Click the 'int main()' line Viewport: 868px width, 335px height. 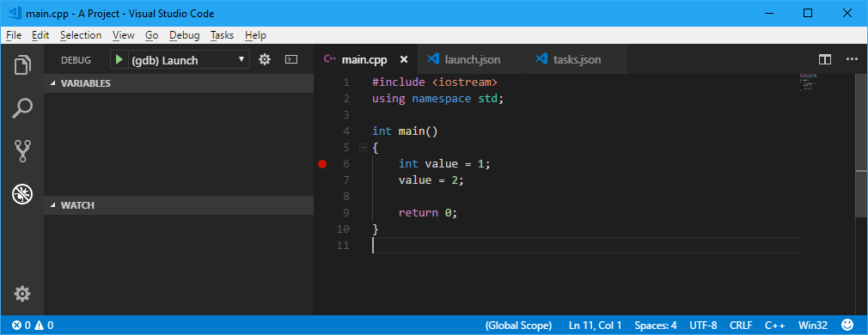pyautogui.click(x=406, y=131)
